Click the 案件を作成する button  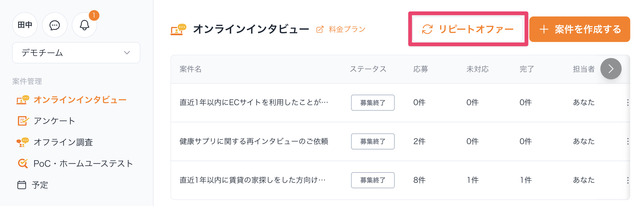pyautogui.click(x=580, y=29)
